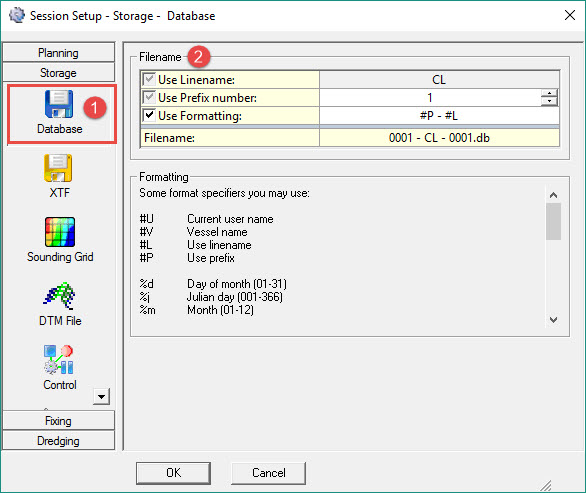This screenshot has height=493, width=586.
Task: Toggle the Use Prefix number checkbox
Action: (x=149, y=97)
